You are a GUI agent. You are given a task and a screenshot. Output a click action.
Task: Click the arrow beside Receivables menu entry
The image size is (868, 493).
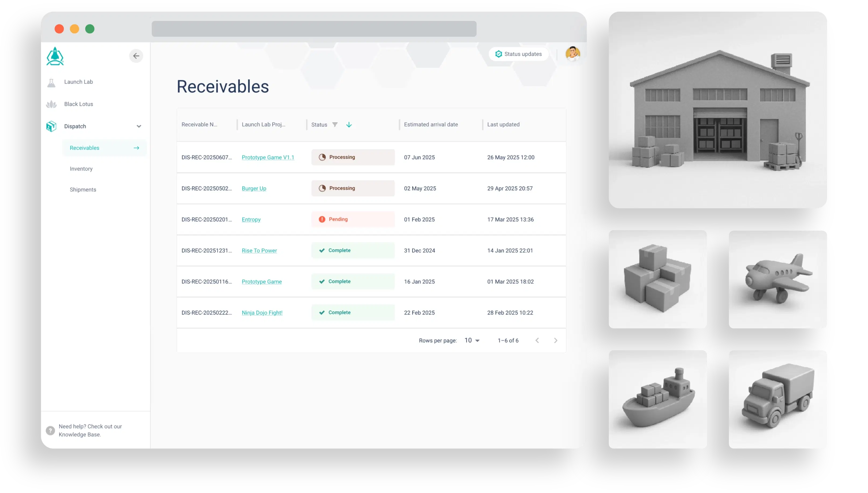tap(136, 148)
